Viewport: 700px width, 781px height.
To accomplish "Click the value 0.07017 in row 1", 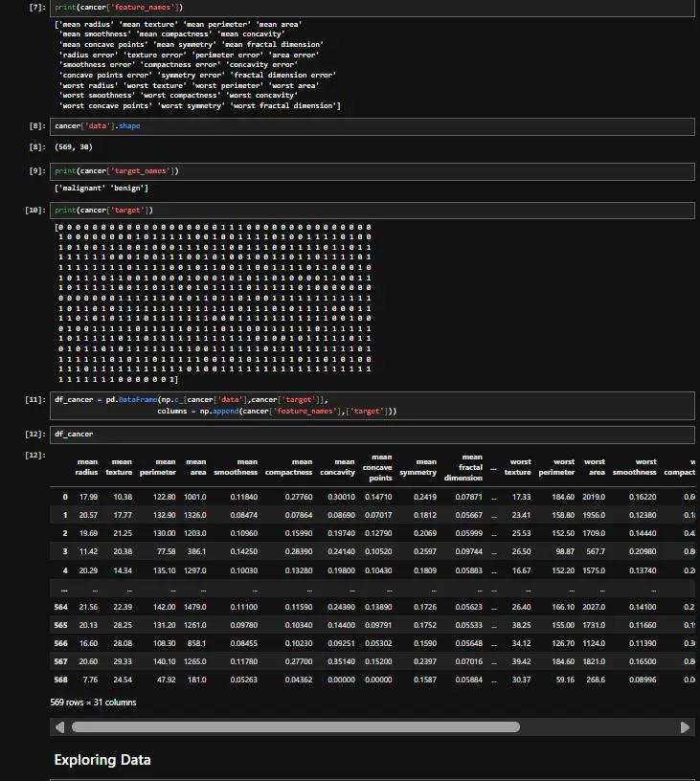I will click(x=378, y=515).
